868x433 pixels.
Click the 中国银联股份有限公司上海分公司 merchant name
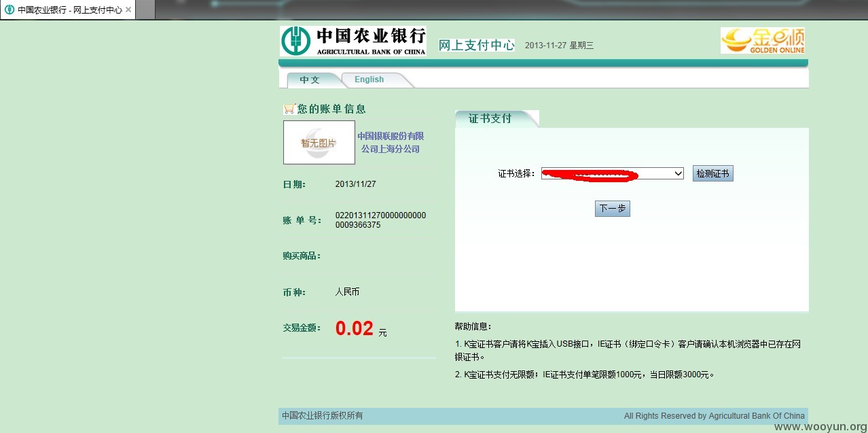pyautogui.click(x=391, y=143)
